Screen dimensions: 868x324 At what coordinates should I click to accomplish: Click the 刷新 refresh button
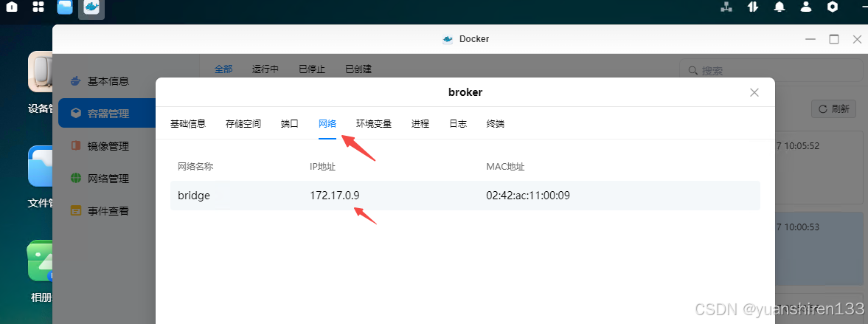pos(833,108)
